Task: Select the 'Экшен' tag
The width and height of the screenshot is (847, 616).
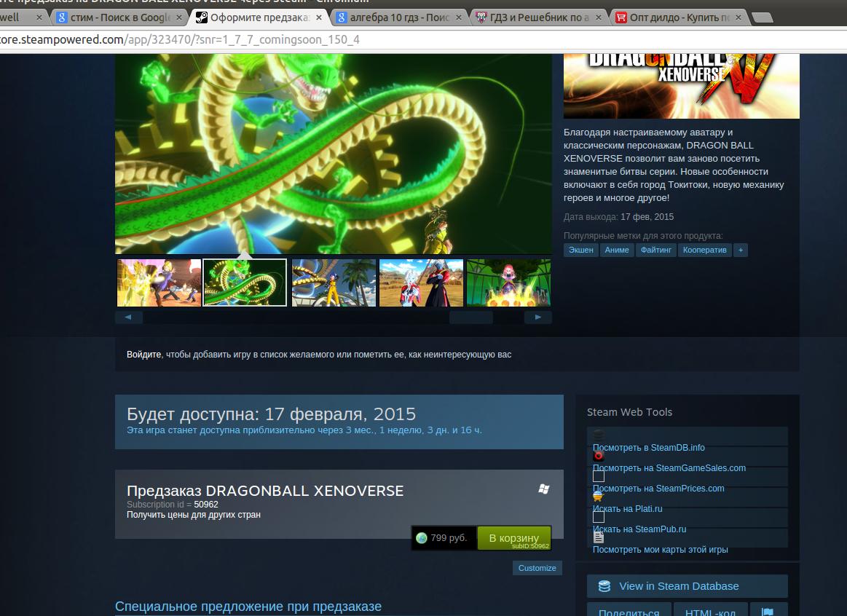Action: pos(580,250)
